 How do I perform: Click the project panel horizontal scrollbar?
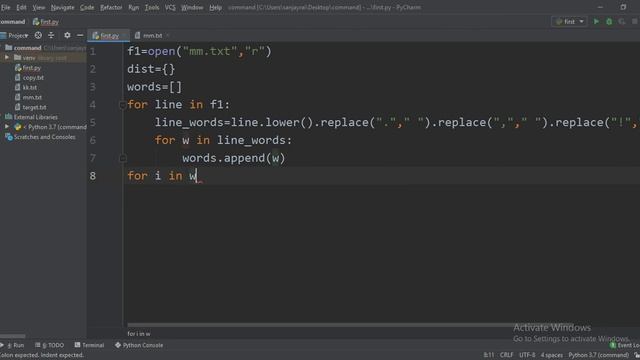point(13,336)
